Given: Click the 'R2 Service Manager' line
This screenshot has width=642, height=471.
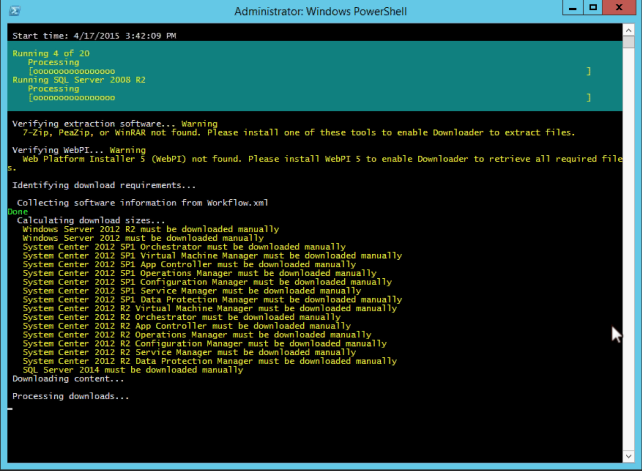Looking at the screenshot, I should coord(189,353).
